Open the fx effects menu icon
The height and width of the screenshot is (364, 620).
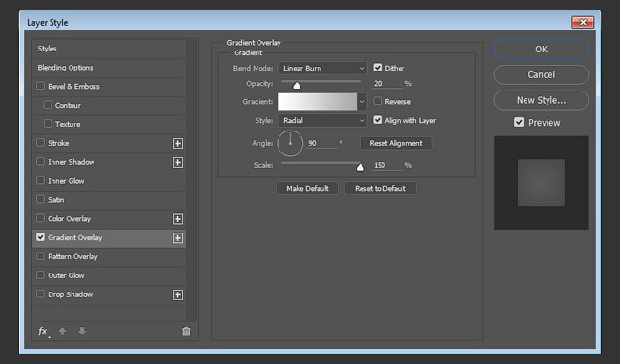click(x=43, y=332)
